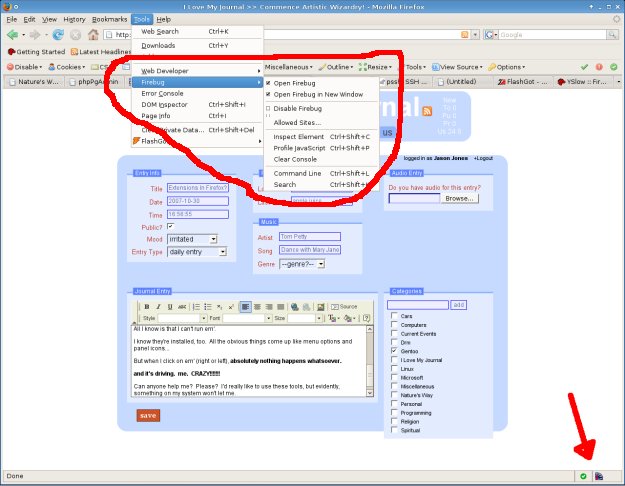Click the add category button

pos(458,305)
